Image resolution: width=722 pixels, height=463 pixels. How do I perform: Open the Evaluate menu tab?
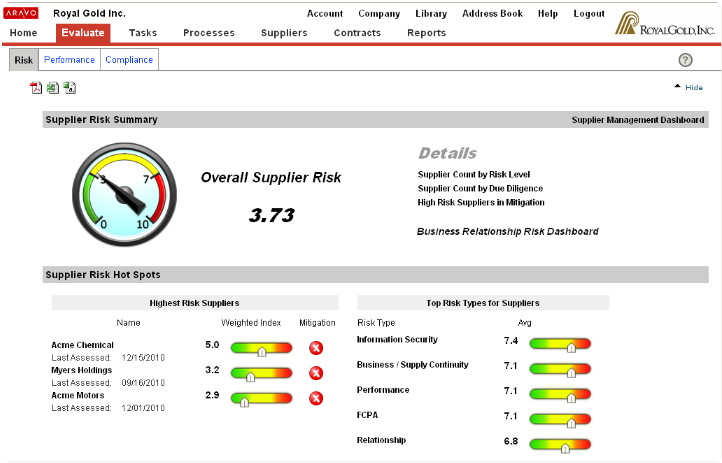(83, 33)
